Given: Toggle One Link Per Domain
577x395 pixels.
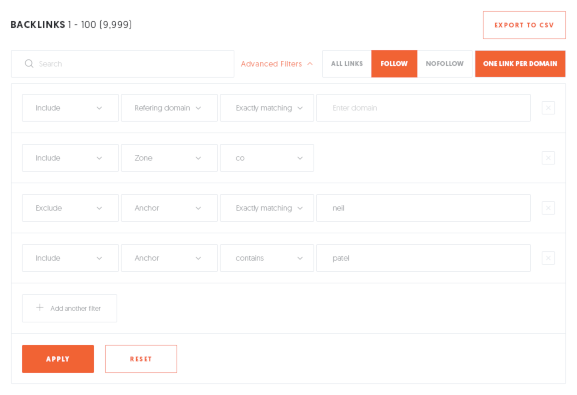Looking at the screenshot, I should (x=520, y=64).
